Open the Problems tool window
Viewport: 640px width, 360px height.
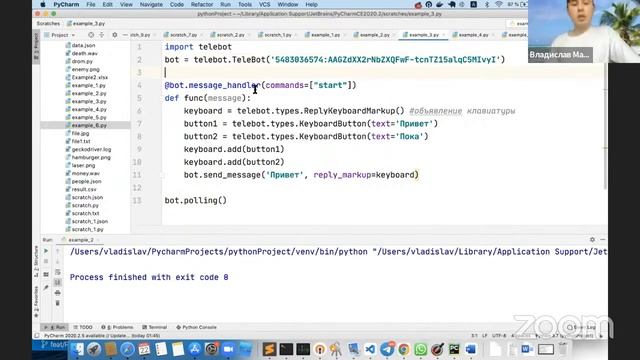point(117,327)
